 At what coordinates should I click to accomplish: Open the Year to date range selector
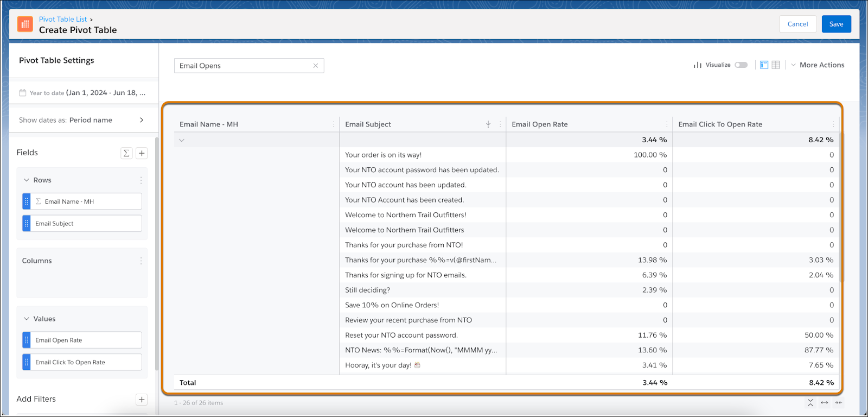coord(84,93)
